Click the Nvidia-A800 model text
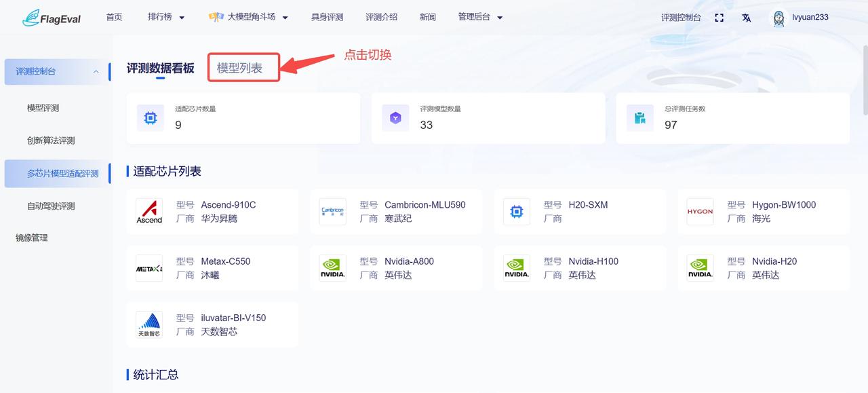 point(409,261)
